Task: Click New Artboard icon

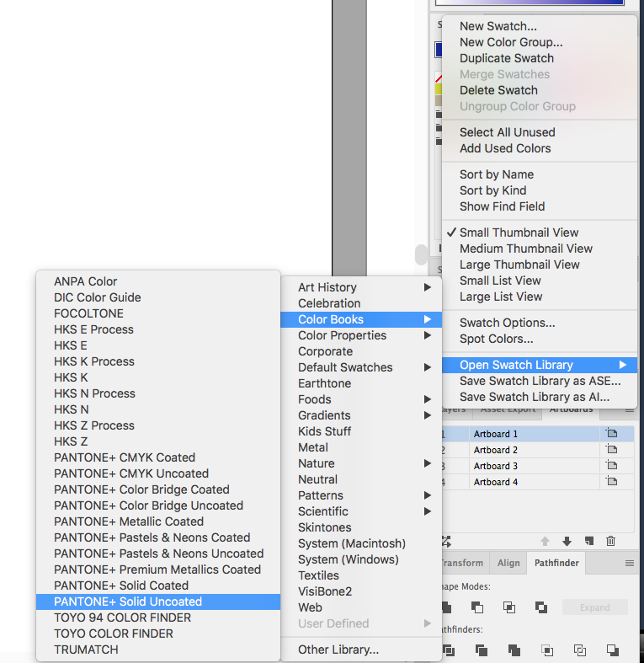Action: coord(589,541)
